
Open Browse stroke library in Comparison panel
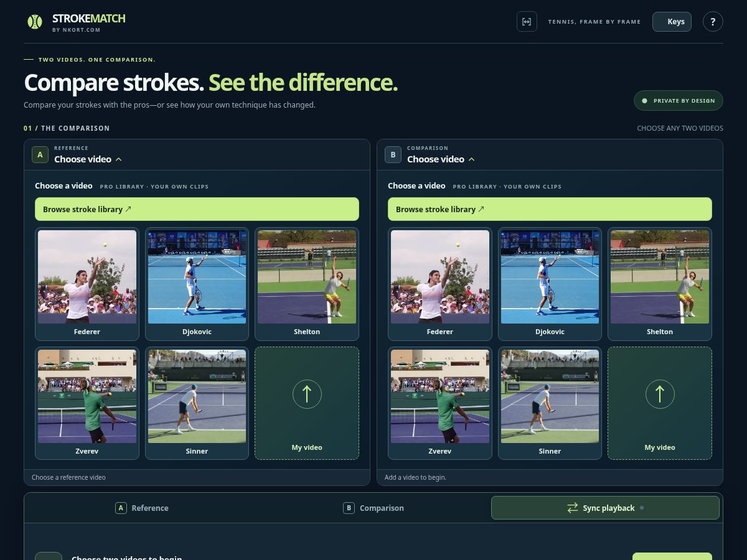[550, 209]
